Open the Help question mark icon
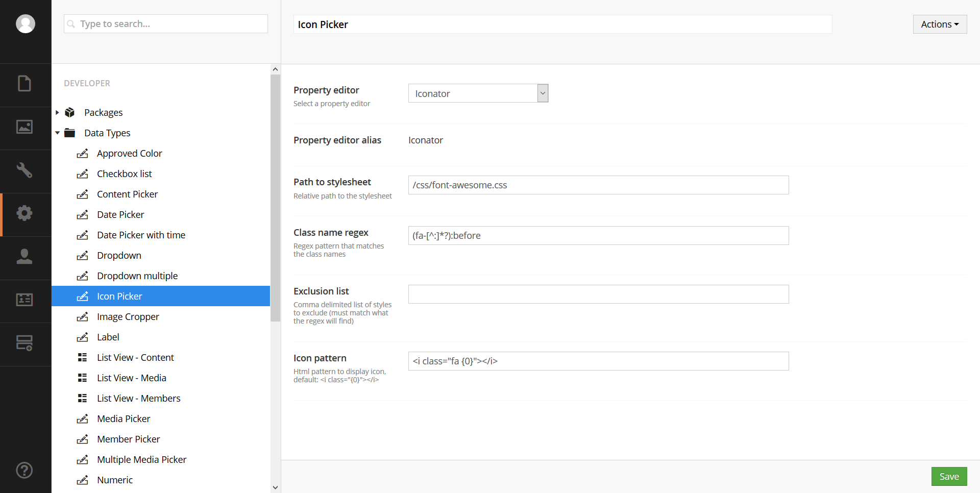This screenshot has width=980, height=493. (24, 470)
